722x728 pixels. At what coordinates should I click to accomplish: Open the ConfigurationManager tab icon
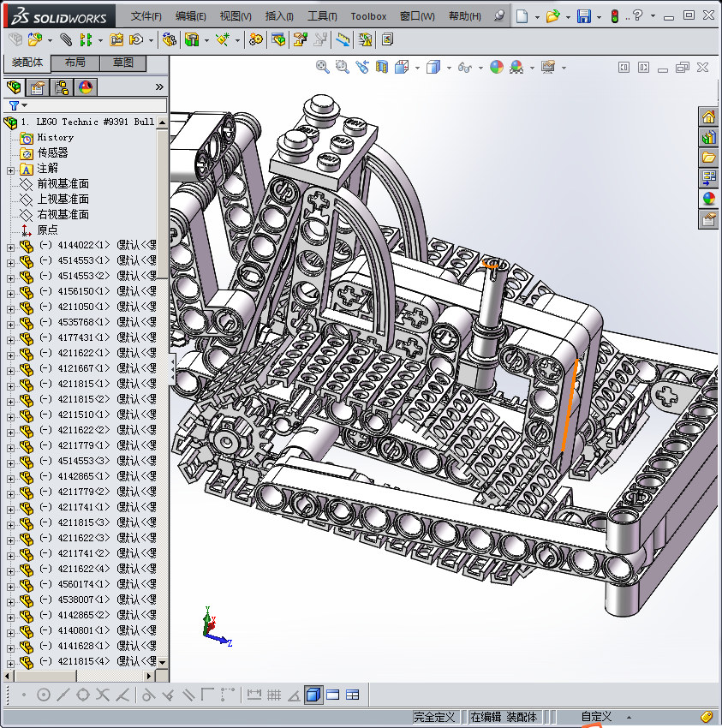(62, 87)
